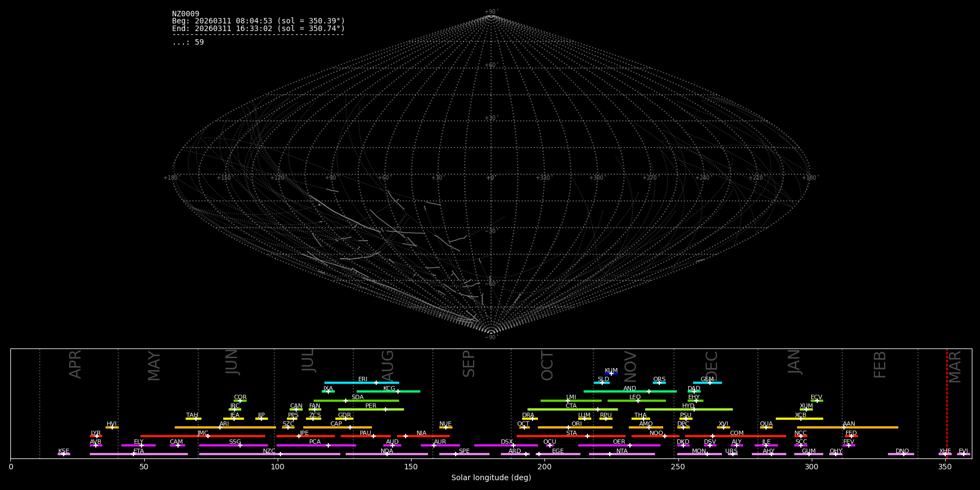
Task: Click the ARI shower bar
Action: click(x=225, y=427)
